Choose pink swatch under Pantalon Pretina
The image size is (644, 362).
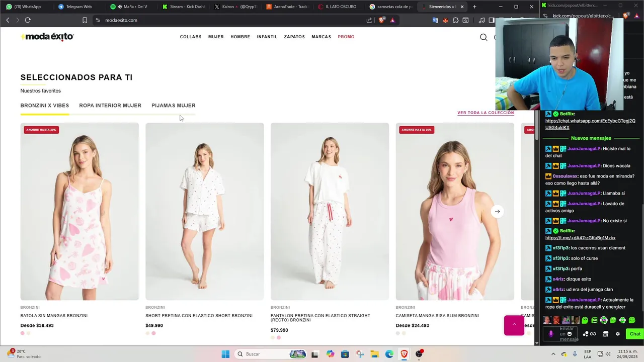tap(279, 337)
